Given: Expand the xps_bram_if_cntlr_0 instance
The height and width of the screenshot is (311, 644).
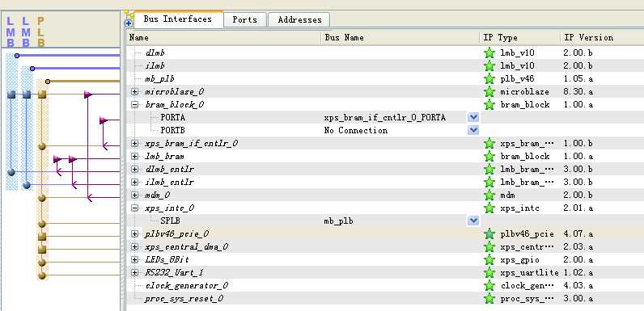Looking at the screenshot, I should coord(135,144).
